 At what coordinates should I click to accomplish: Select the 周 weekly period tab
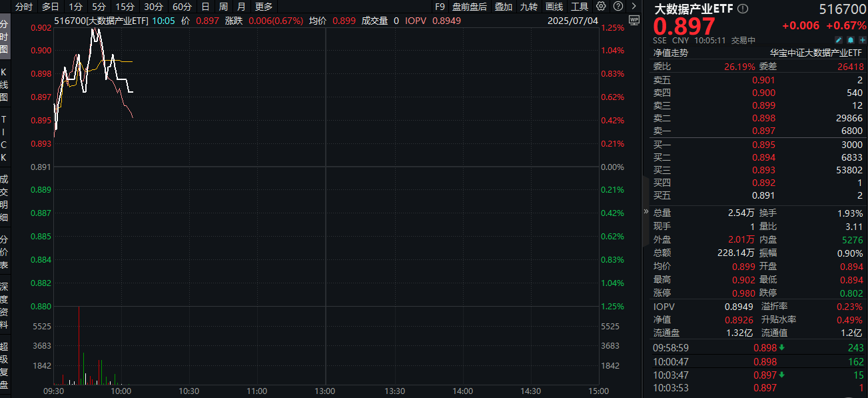(223, 6)
